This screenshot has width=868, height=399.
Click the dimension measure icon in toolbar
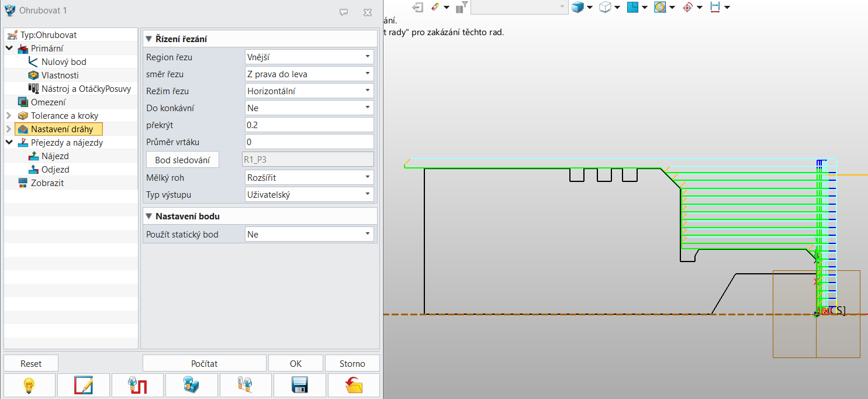coord(715,7)
